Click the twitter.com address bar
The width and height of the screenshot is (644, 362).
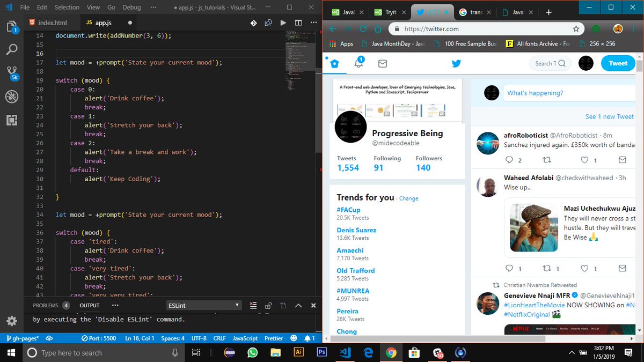click(485, 29)
